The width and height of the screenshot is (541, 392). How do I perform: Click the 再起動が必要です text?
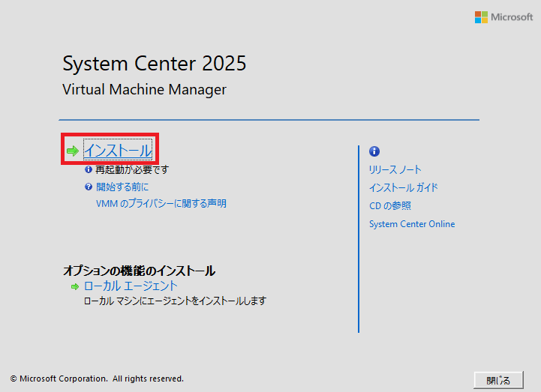132,169
